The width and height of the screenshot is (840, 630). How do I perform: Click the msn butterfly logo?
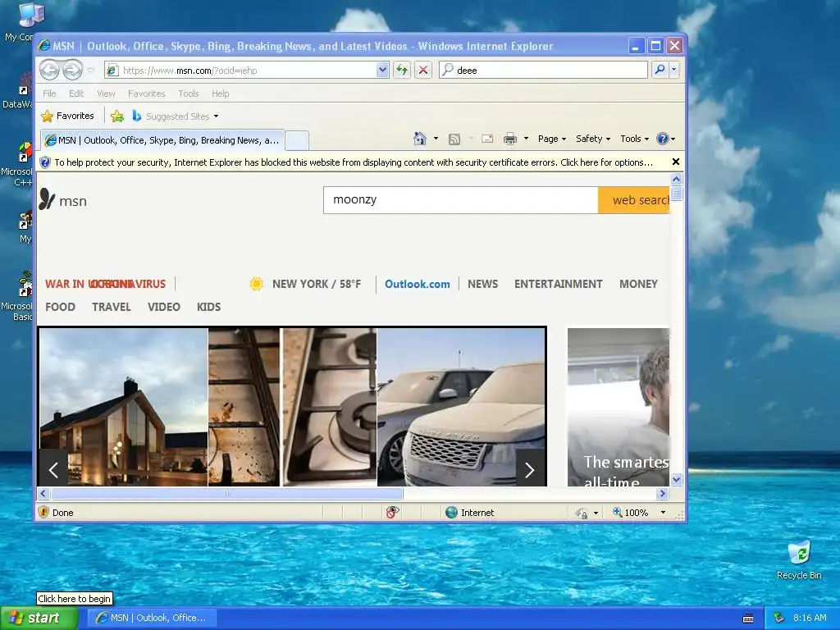click(47, 199)
